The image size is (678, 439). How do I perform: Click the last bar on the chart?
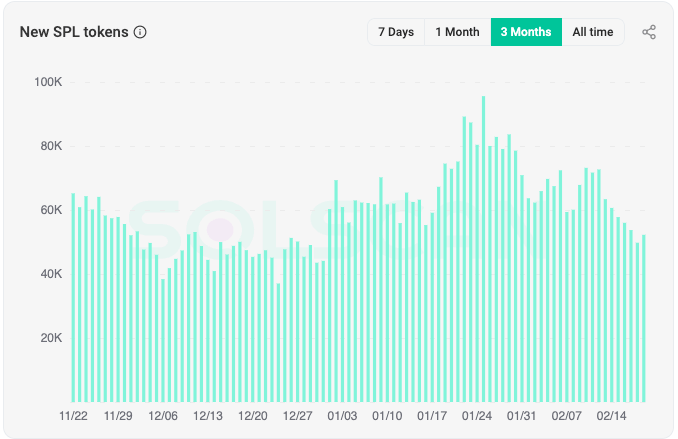(x=644, y=318)
